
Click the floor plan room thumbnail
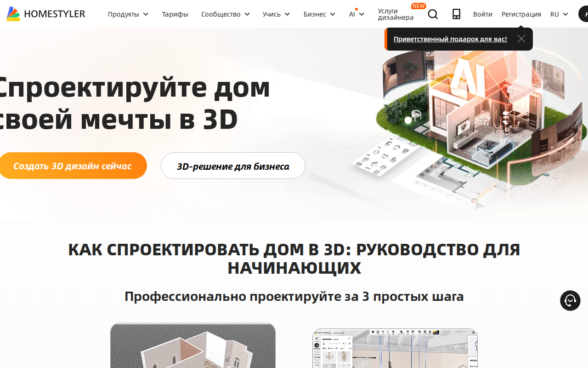[x=193, y=345]
